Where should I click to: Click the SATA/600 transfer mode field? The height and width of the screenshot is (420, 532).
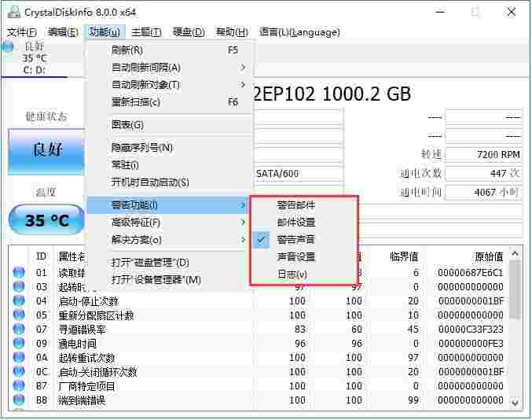click(x=298, y=174)
